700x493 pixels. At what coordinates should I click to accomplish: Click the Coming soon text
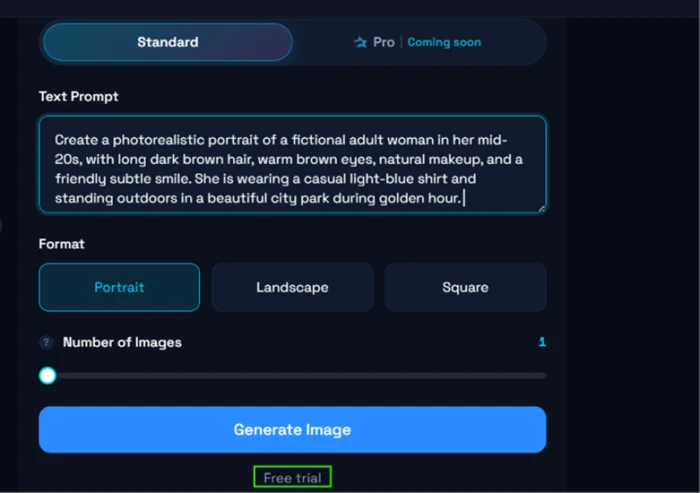pos(444,42)
